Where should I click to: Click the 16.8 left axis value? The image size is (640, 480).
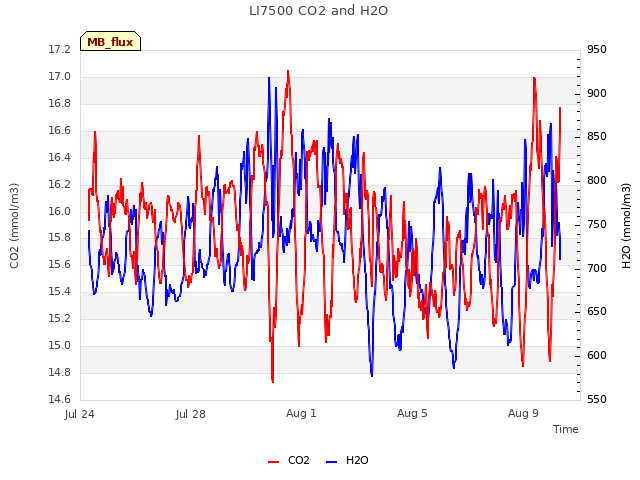coord(60,104)
